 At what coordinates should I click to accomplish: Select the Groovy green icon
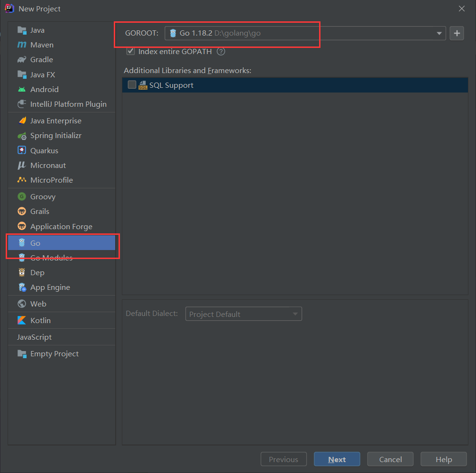(22, 196)
